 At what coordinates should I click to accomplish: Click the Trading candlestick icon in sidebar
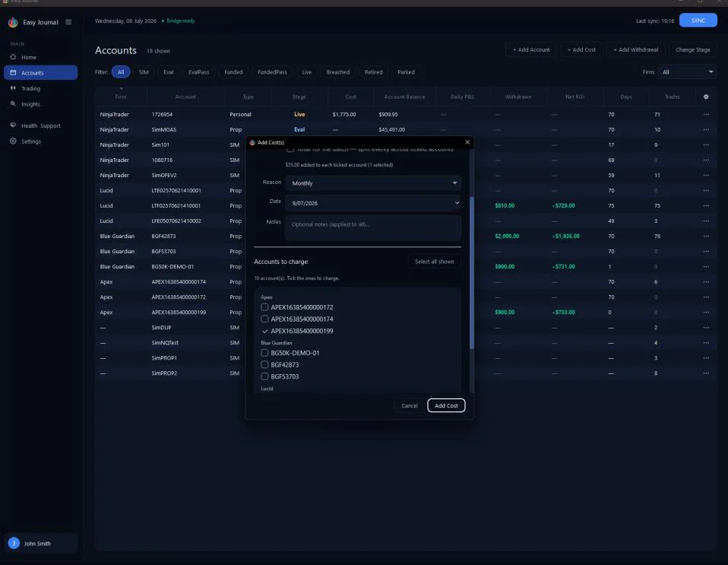click(13, 88)
